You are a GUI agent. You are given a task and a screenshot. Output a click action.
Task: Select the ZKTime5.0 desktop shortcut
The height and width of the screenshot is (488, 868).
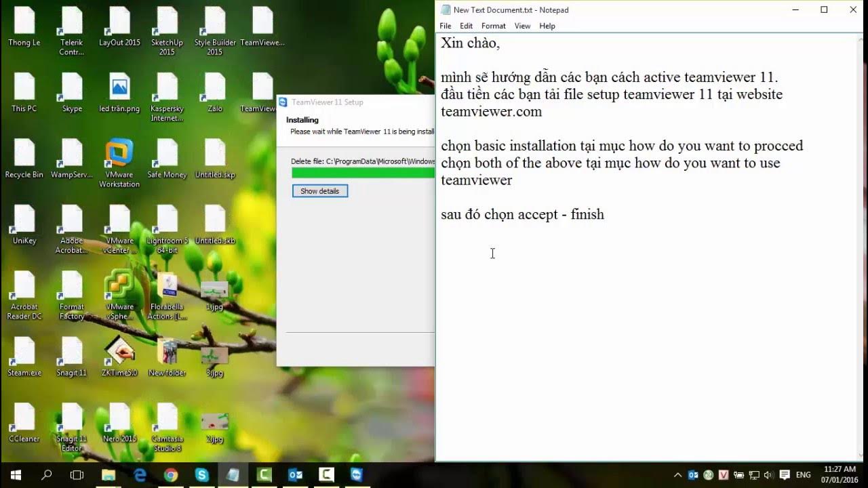point(119,357)
